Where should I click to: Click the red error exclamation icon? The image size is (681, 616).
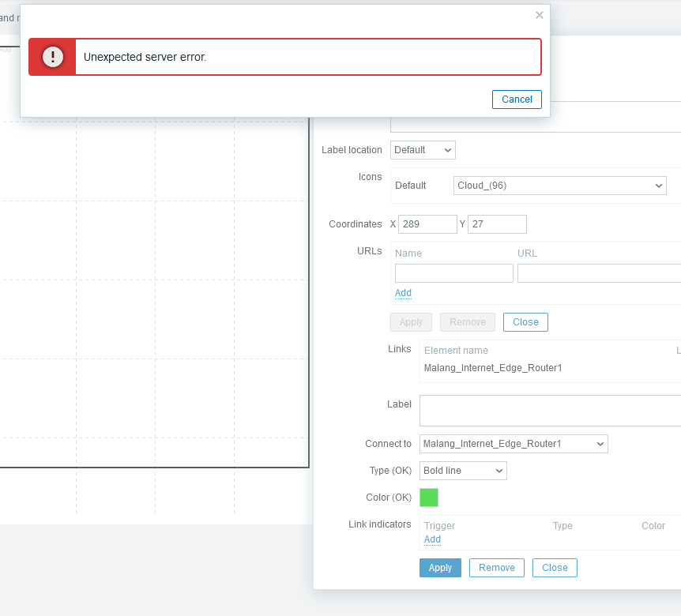pyautogui.click(x=53, y=57)
